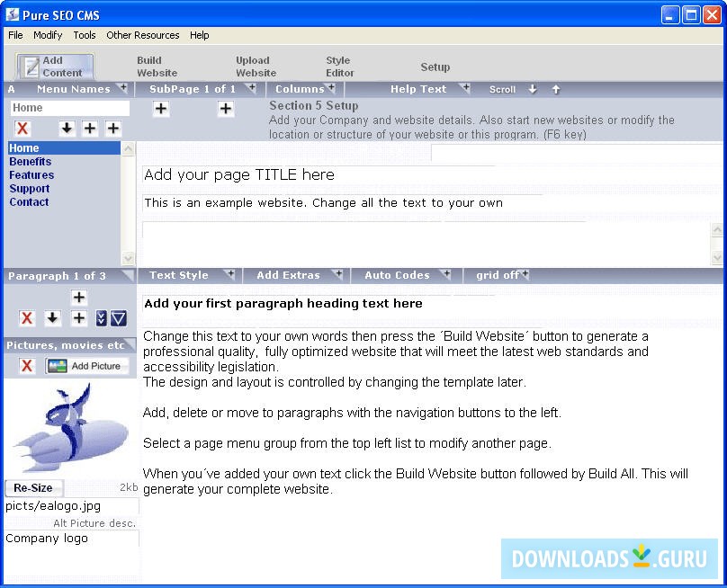Open the Setup section
Image resolution: width=727 pixels, height=588 pixels.
[435, 67]
